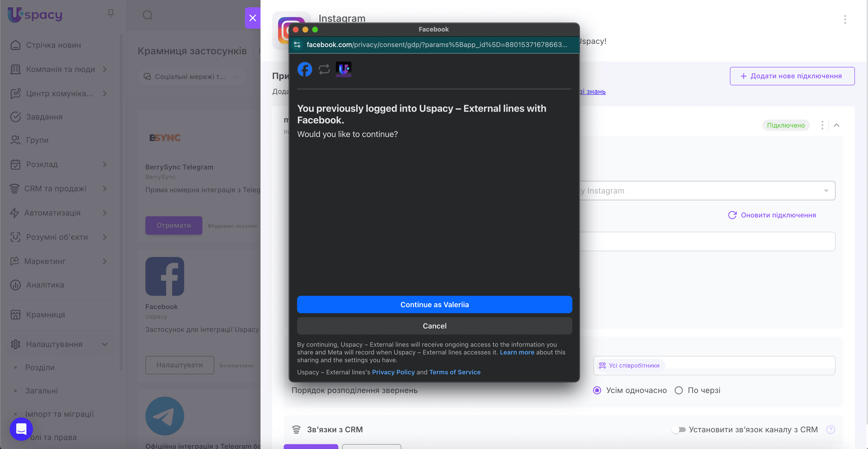Click the pin sidebar icon
Image resolution: width=868 pixels, height=449 pixels.
click(x=110, y=14)
